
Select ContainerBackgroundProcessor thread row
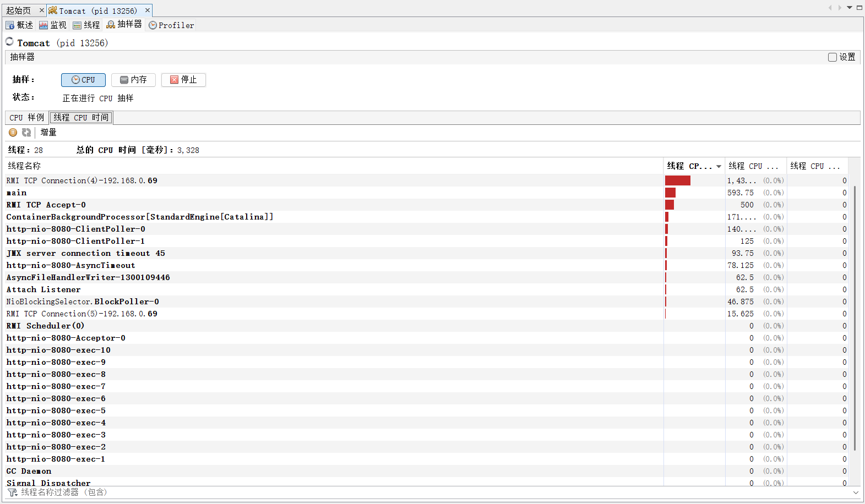coord(427,217)
